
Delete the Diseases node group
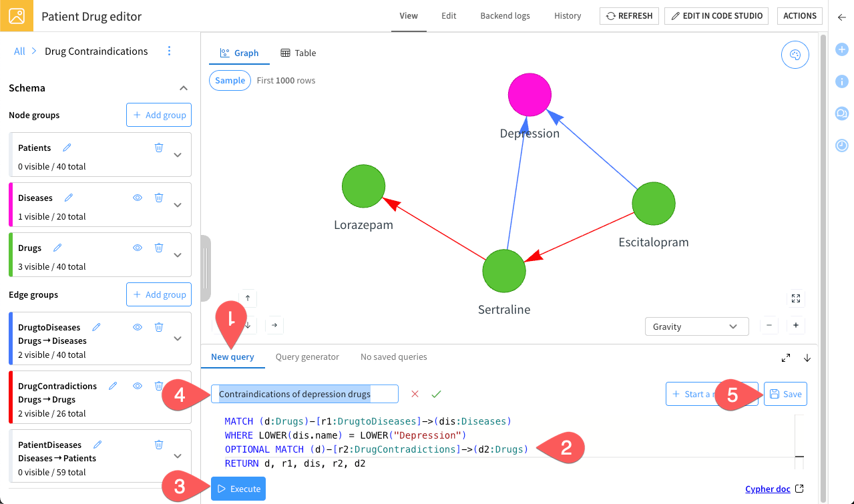tap(159, 198)
